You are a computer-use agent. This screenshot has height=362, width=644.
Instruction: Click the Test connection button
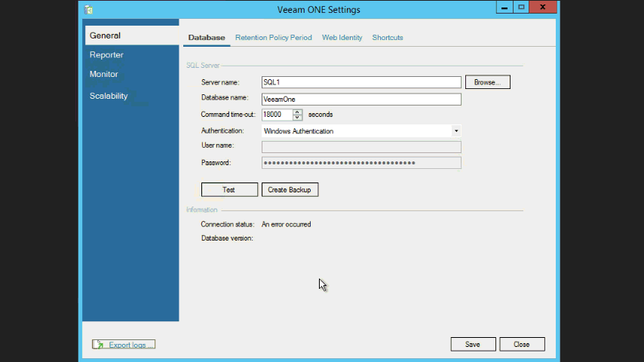pos(229,189)
